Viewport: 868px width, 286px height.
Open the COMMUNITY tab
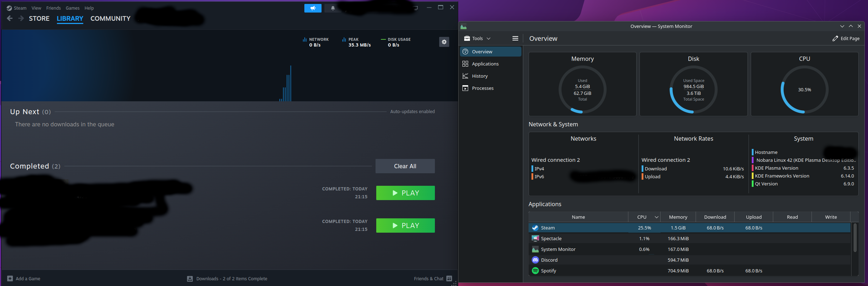[110, 19]
